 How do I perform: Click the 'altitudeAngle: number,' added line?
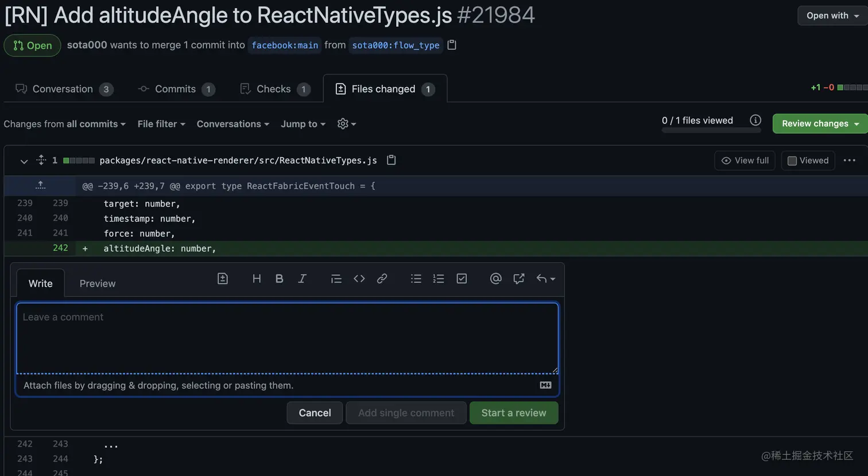click(x=160, y=248)
